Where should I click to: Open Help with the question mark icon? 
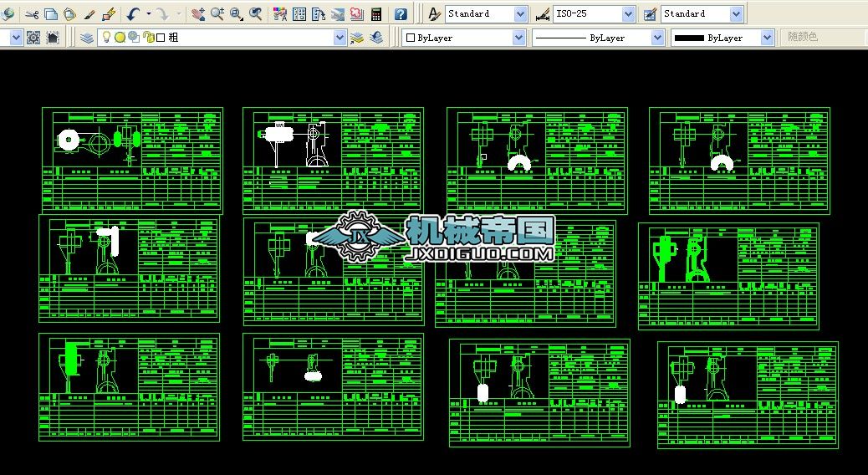point(401,14)
